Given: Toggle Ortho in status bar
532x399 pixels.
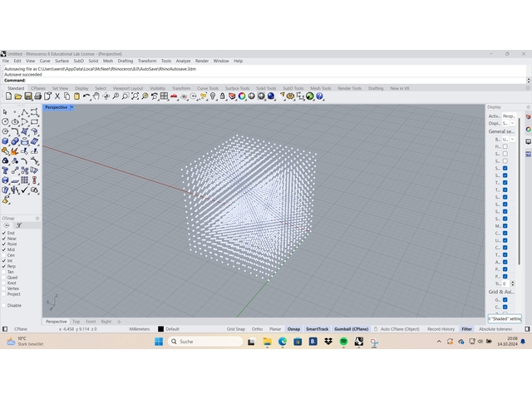Looking at the screenshot, I should click(257, 329).
